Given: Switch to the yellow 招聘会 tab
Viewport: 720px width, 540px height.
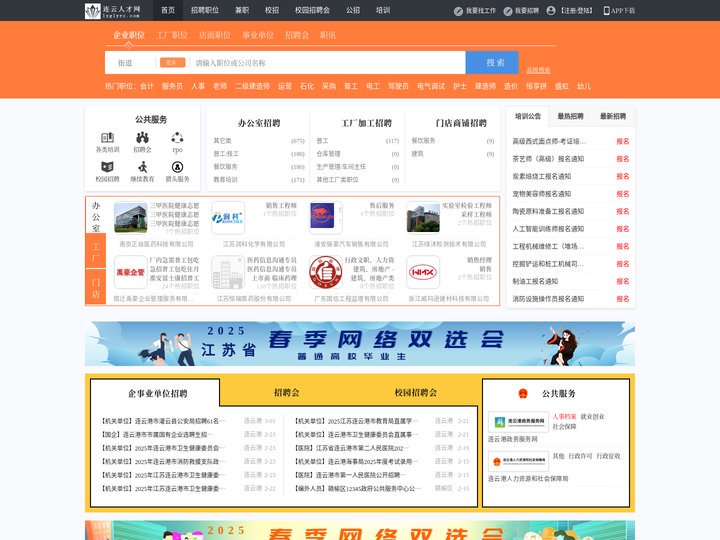Looking at the screenshot, I should point(287,393).
